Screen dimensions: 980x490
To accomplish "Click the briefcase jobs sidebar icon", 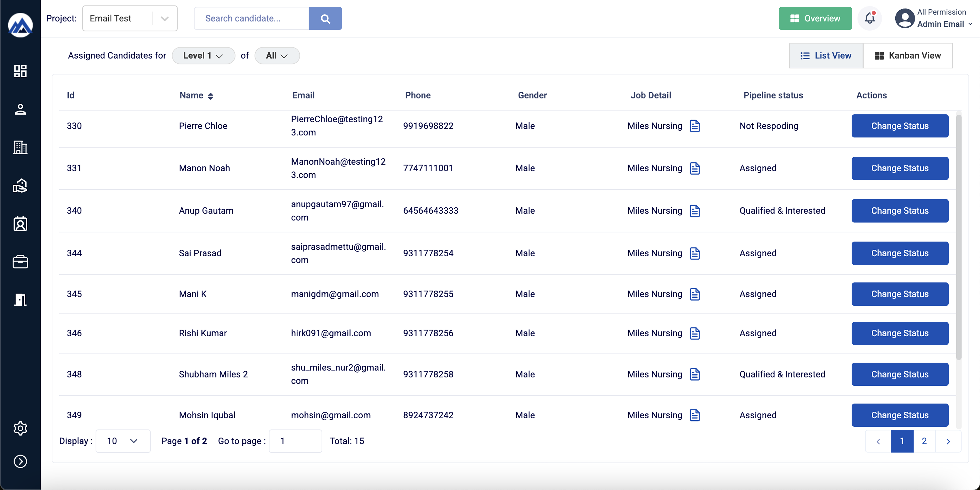I will click(x=20, y=262).
